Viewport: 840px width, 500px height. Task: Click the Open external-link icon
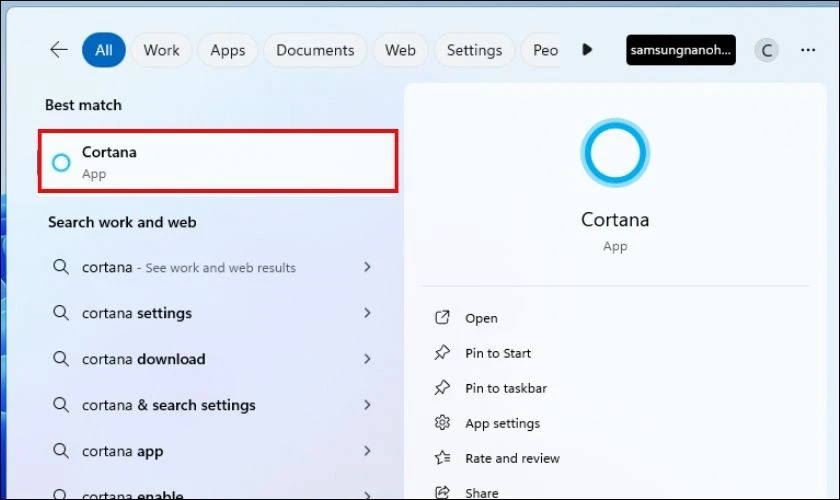coord(442,318)
